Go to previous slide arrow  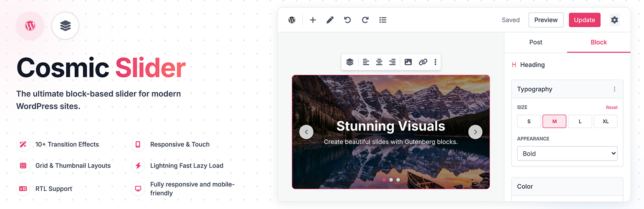point(306,132)
